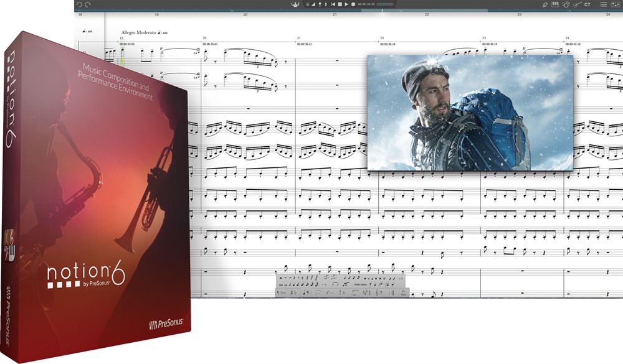Click the C7 chord indicator in toolbar
This screenshot has width=623, height=364.
pyautogui.click(x=587, y=4)
